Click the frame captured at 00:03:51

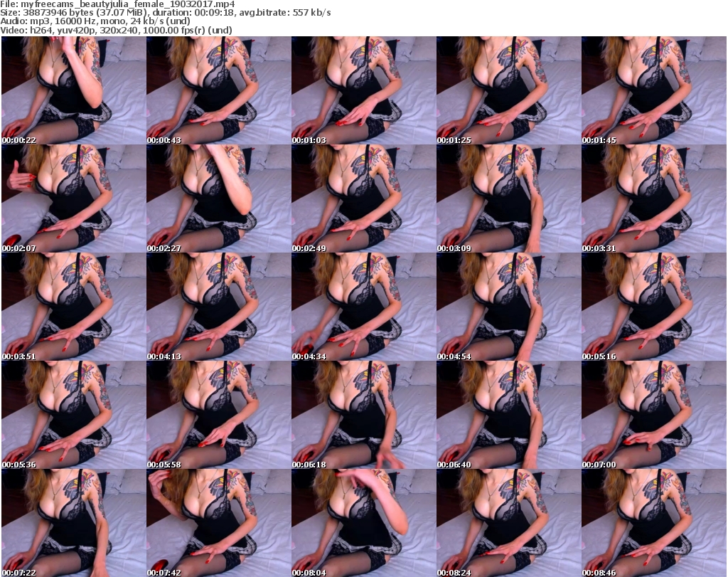pos(74,307)
